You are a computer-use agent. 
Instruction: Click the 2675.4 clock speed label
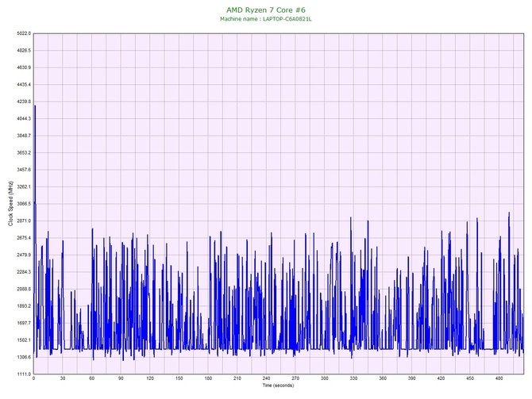pyautogui.click(x=24, y=238)
